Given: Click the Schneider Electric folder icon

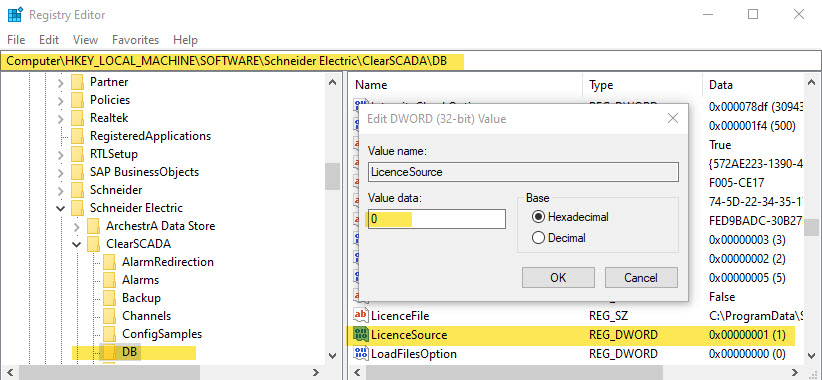Looking at the screenshot, I should tap(78, 208).
